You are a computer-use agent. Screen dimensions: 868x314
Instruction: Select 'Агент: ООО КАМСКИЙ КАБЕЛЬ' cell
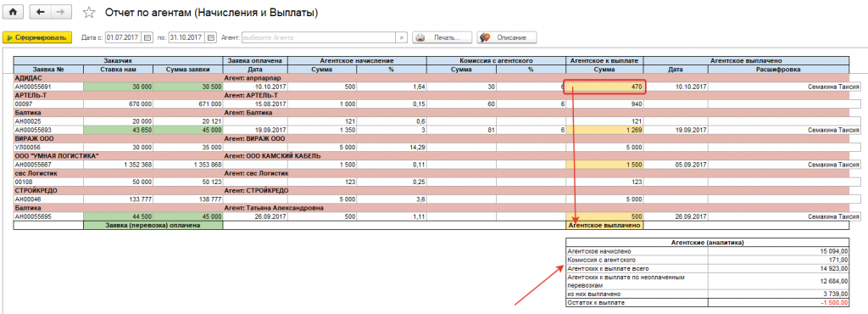pyautogui.click(x=271, y=155)
